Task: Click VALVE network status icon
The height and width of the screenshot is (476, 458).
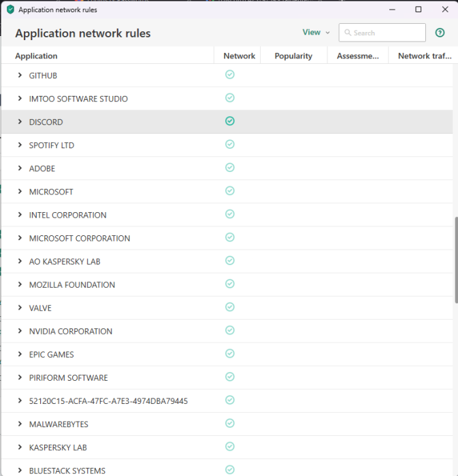Action: pyautogui.click(x=230, y=307)
